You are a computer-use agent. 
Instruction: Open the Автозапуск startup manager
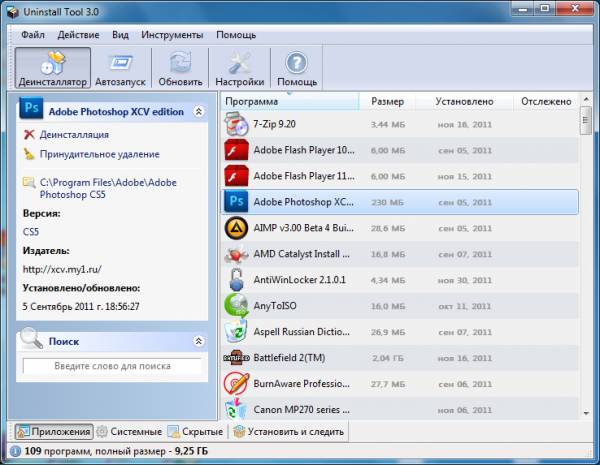pyautogui.click(x=120, y=68)
